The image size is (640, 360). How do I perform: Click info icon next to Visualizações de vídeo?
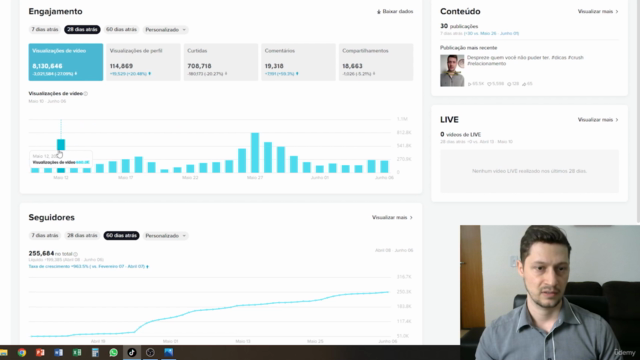(86, 94)
